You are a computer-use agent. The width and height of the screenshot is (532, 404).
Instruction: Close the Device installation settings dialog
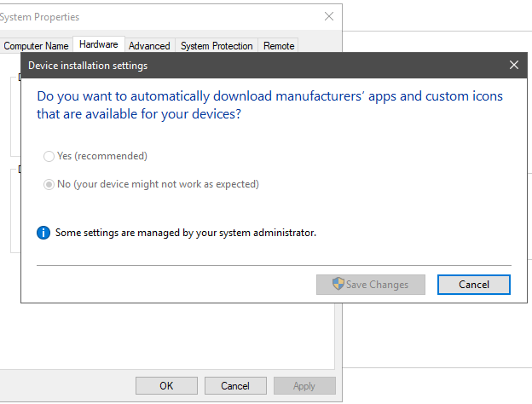(x=513, y=65)
